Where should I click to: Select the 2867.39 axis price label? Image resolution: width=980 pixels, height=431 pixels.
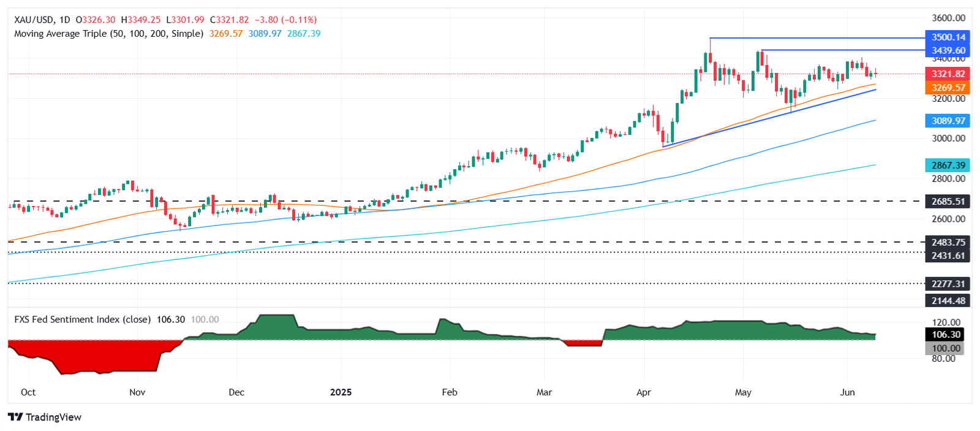click(x=948, y=165)
